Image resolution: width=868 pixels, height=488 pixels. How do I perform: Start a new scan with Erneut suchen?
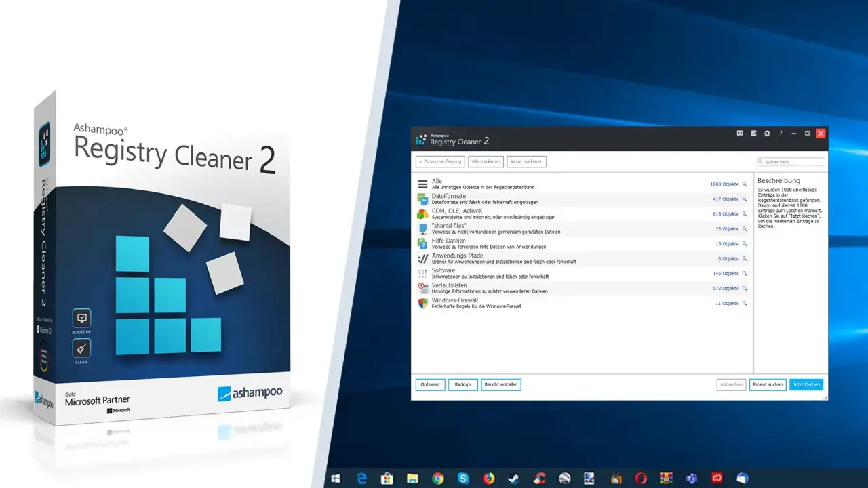pos(768,384)
